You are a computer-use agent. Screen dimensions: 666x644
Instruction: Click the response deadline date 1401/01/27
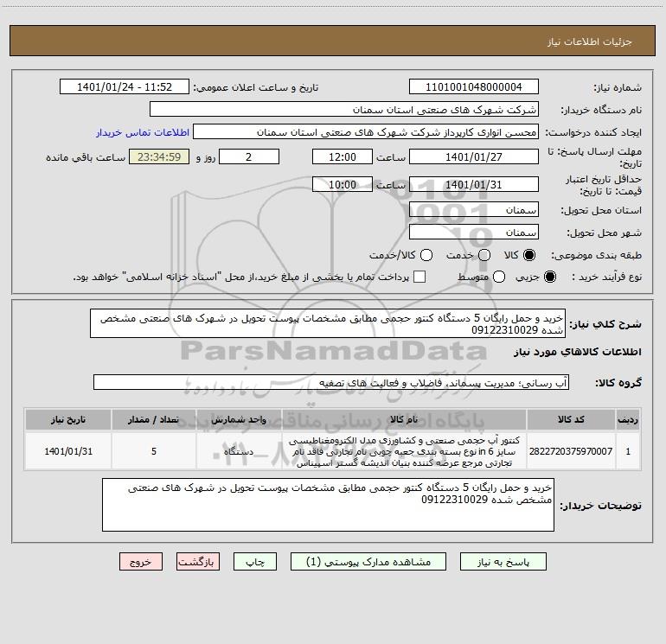474,156
